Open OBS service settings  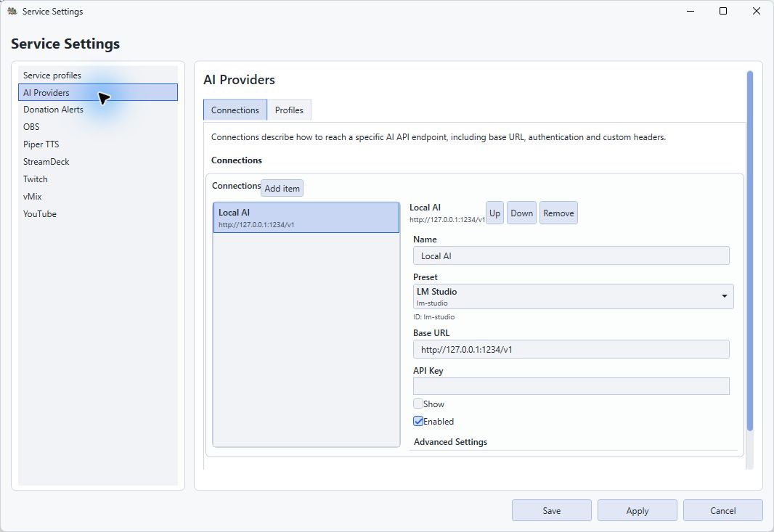[98, 127]
